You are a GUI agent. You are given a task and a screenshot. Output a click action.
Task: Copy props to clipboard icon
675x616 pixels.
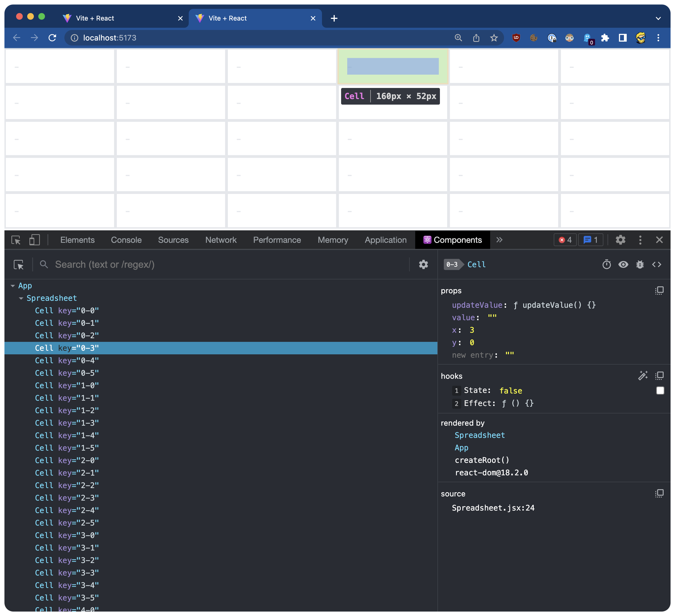(x=659, y=290)
